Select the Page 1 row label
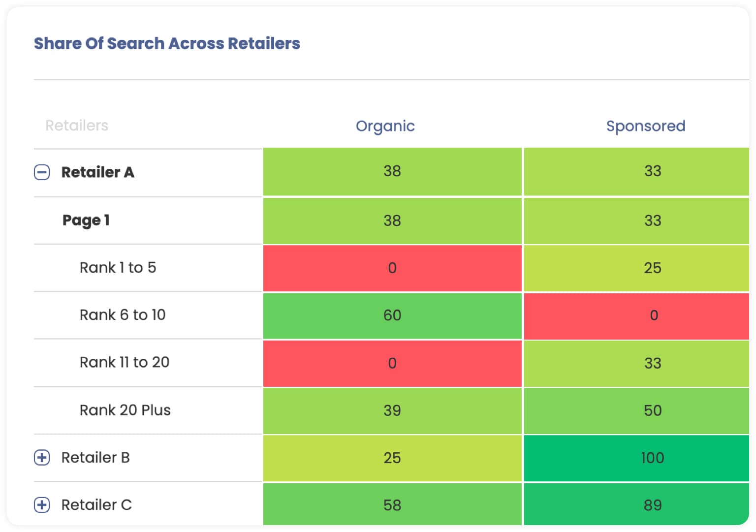 (86, 220)
